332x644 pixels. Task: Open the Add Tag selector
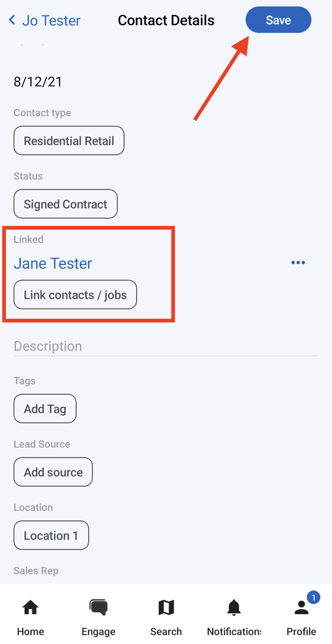[45, 409]
